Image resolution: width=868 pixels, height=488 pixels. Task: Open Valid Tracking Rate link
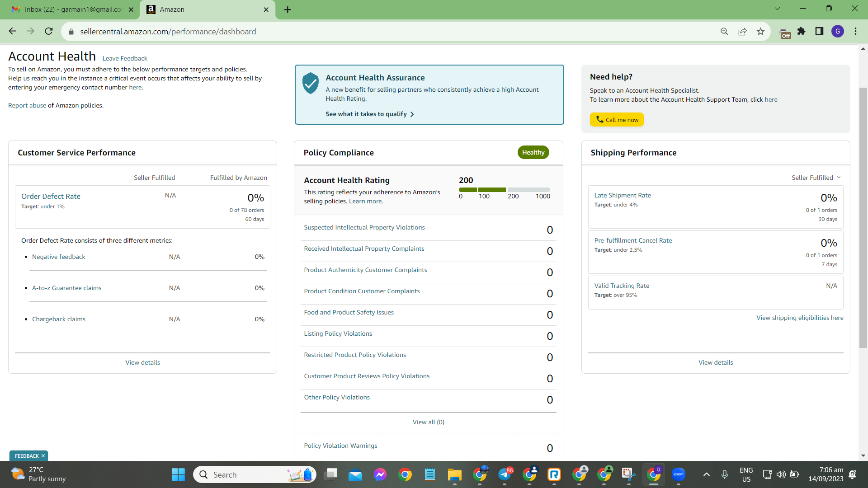point(622,286)
